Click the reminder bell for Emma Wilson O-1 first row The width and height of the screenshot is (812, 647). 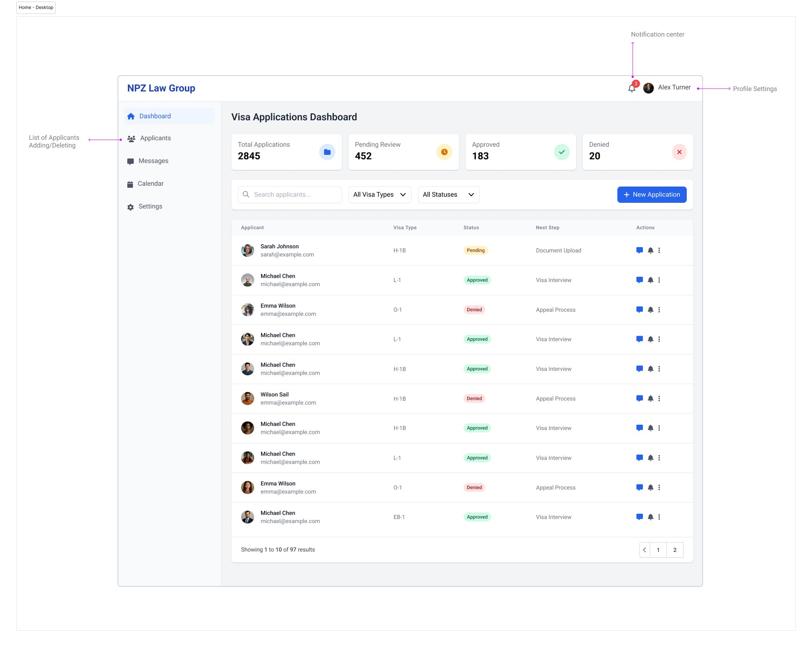[650, 310]
